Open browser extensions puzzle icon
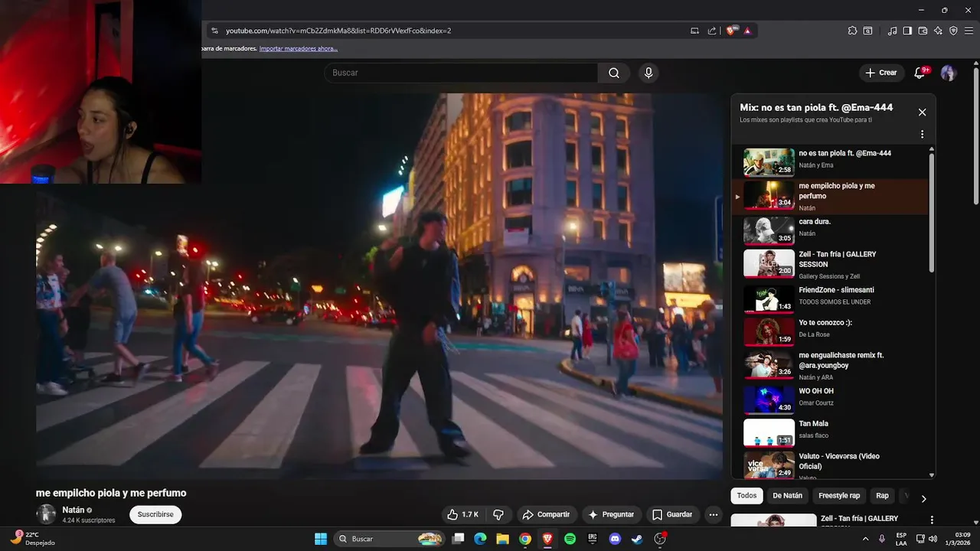The image size is (980, 551). (x=852, y=31)
